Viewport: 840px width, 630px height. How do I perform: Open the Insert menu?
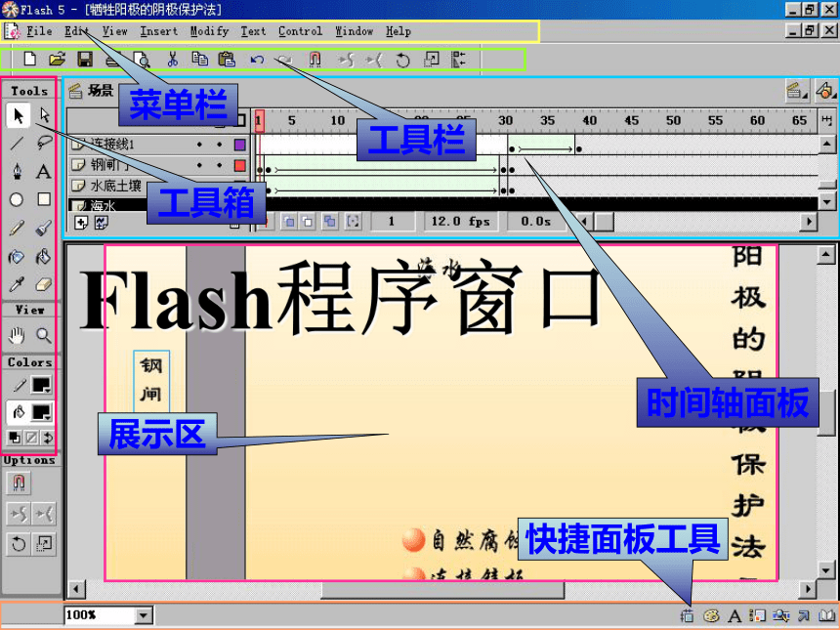158,31
